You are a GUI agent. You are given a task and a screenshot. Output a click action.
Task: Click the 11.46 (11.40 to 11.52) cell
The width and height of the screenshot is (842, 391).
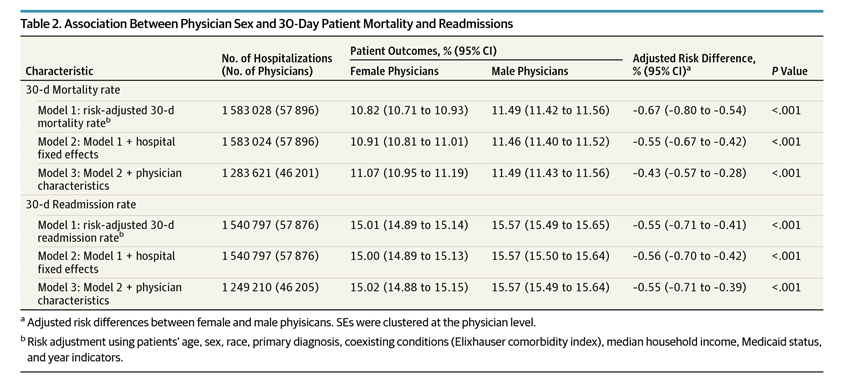[550, 142]
